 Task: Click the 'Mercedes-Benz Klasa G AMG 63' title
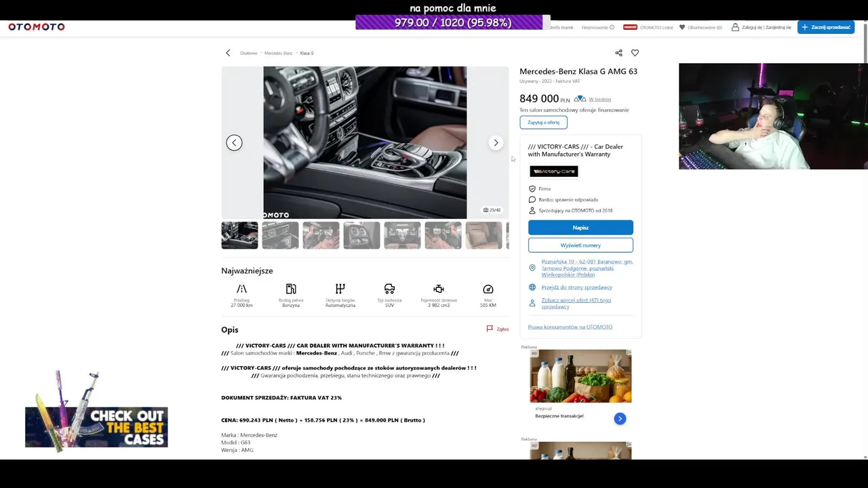coord(578,71)
